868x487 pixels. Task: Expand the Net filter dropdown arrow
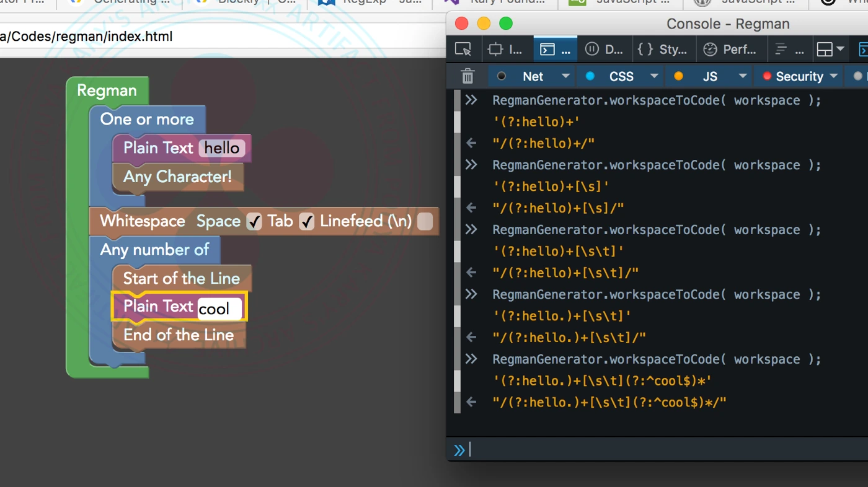click(x=565, y=76)
